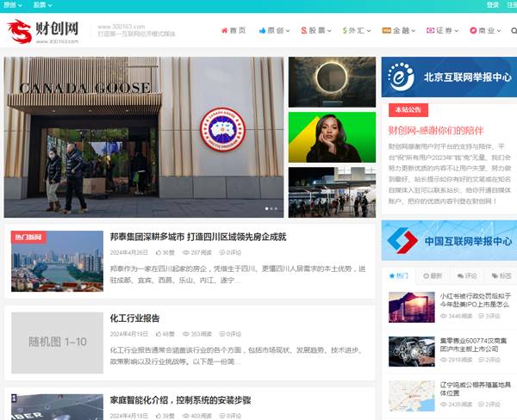Click the 登录 link in top bar
517x420 pixels.
(493, 5)
